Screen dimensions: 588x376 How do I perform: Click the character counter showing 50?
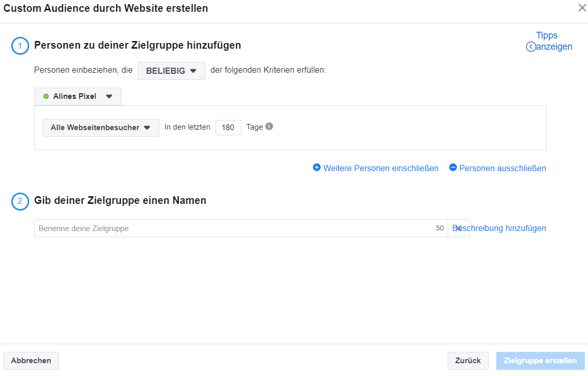[439, 228]
